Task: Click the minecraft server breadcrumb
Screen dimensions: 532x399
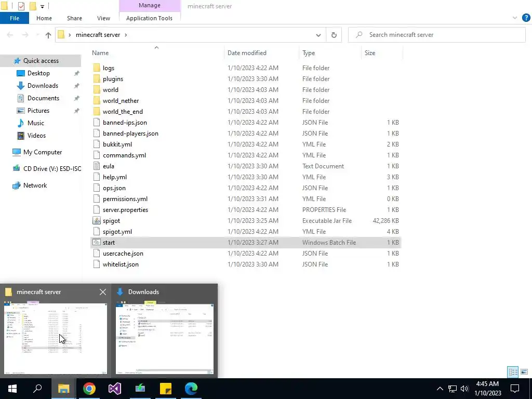Action: click(98, 35)
